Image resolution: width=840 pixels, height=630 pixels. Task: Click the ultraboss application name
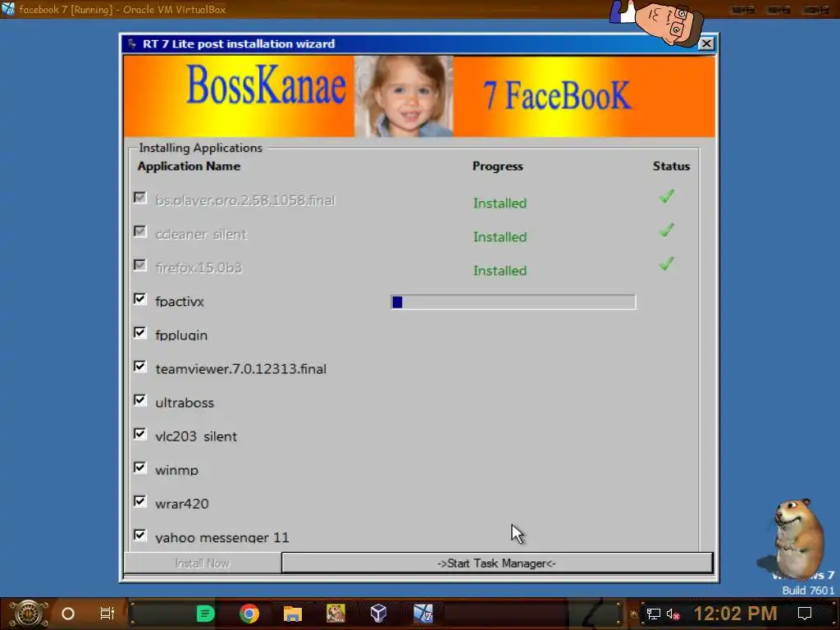pos(185,402)
